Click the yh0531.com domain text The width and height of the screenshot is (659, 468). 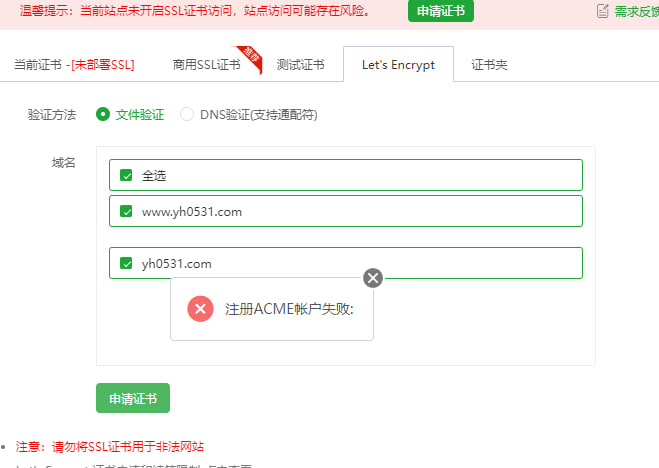point(177,264)
